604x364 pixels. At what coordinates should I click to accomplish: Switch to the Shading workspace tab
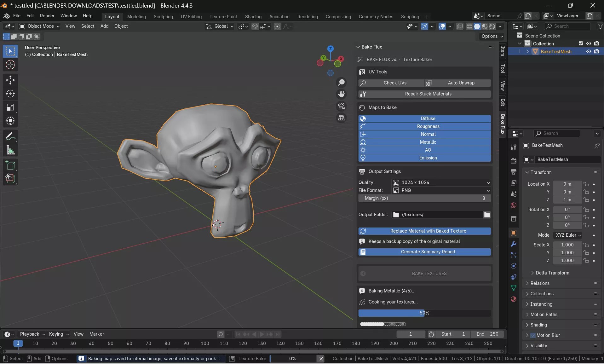tap(253, 17)
